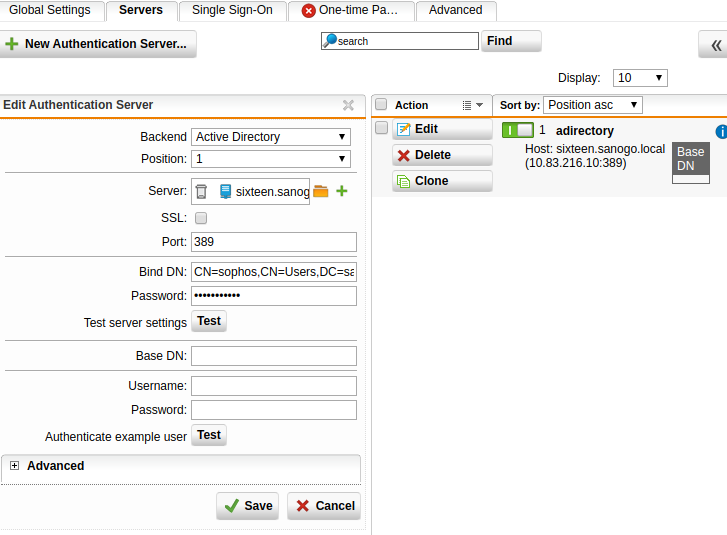Edit the adirectory server

tap(442, 129)
